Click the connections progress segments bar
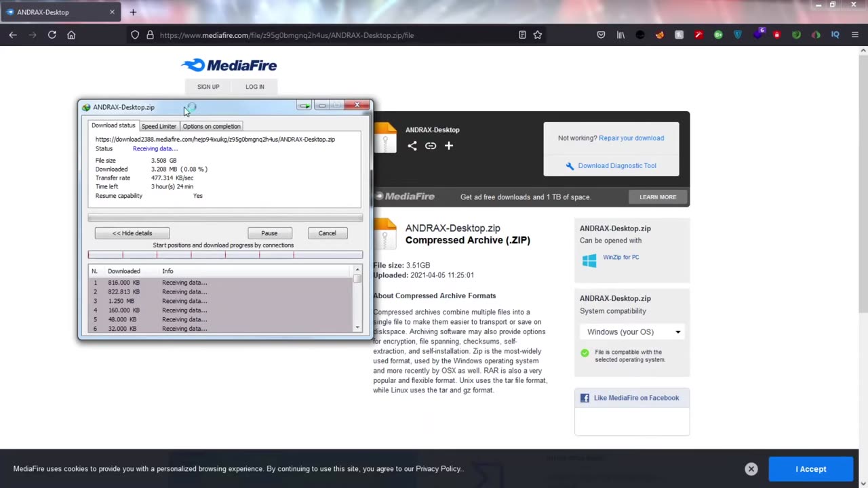This screenshot has width=868, height=488. coord(225,255)
